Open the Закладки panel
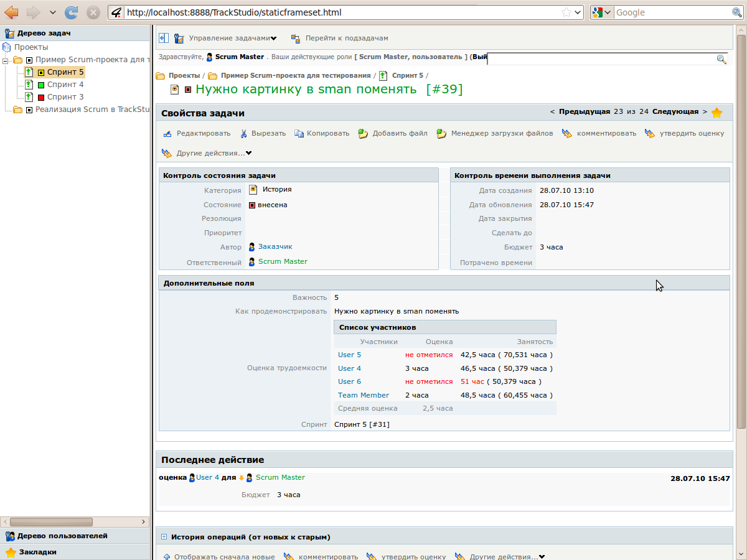Viewport: 747px width, 560px height. pos(37,552)
